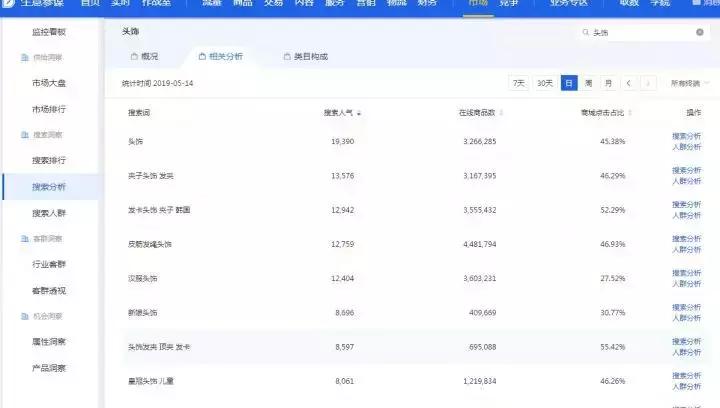The height and width of the screenshot is (408, 720).
Task: Open 市场大盘 in the sidebar
Action: [x=49, y=83]
